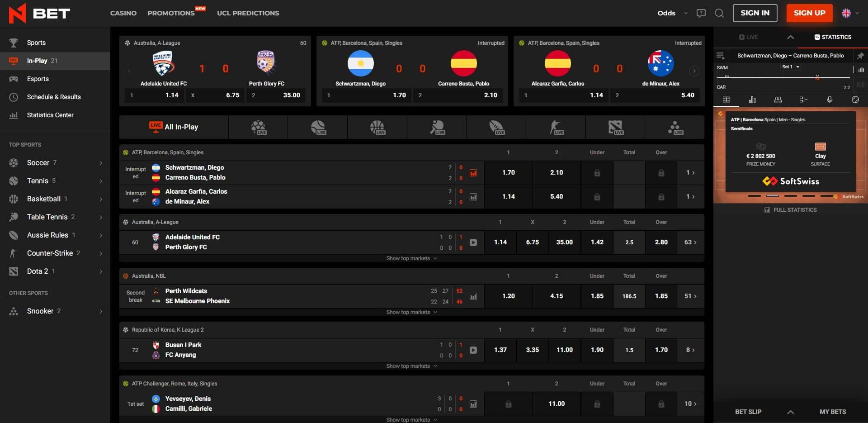The height and width of the screenshot is (423, 868).
Task: Open the video stream toggle for Busan I Park
Action: coord(473,350)
